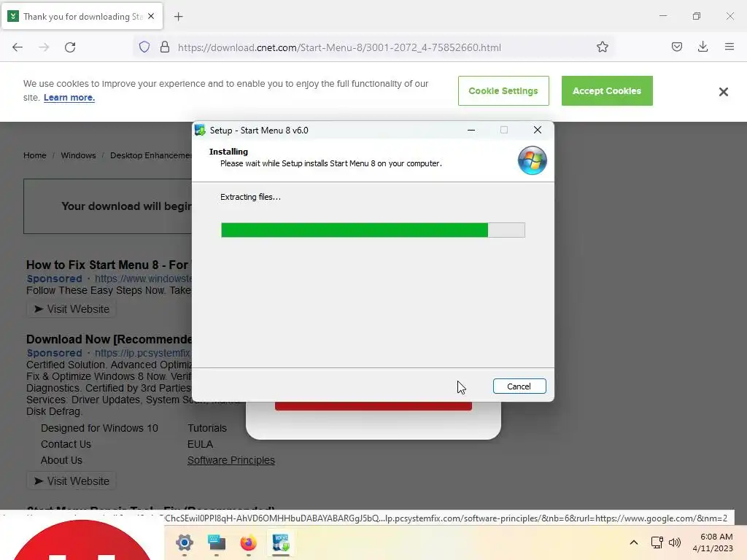Open the Firefox downloads arrow icon
Image resolution: width=747 pixels, height=560 pixels.
tap(703, 47)
